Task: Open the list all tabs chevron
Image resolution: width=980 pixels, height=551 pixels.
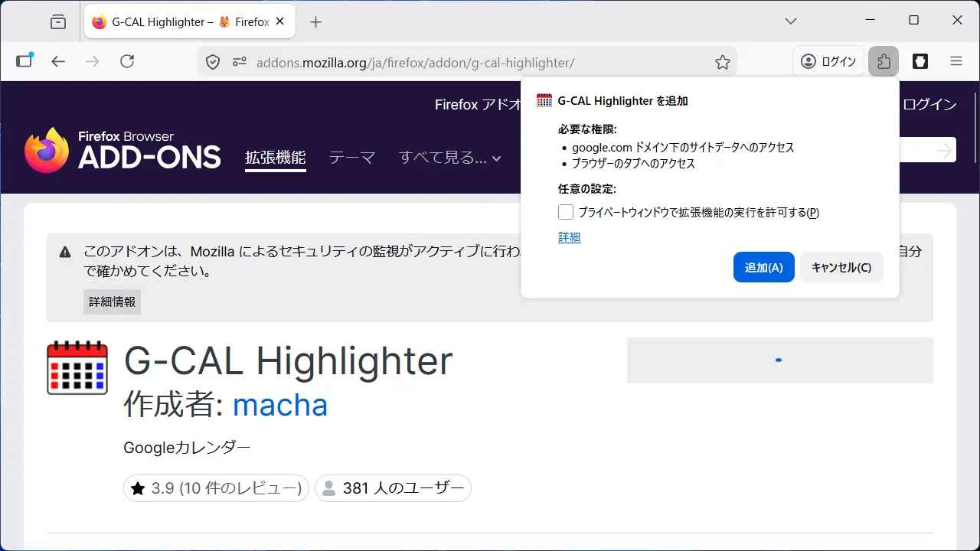Action: tap(791, 21)
